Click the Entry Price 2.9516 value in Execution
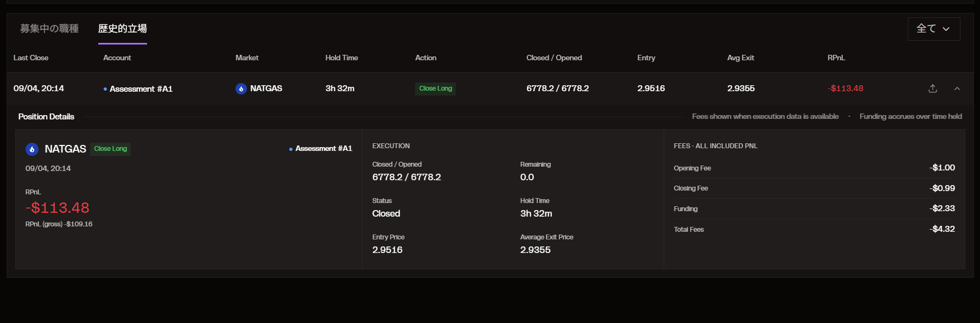Viewport: 980px width, 323px height. [387, 250]
